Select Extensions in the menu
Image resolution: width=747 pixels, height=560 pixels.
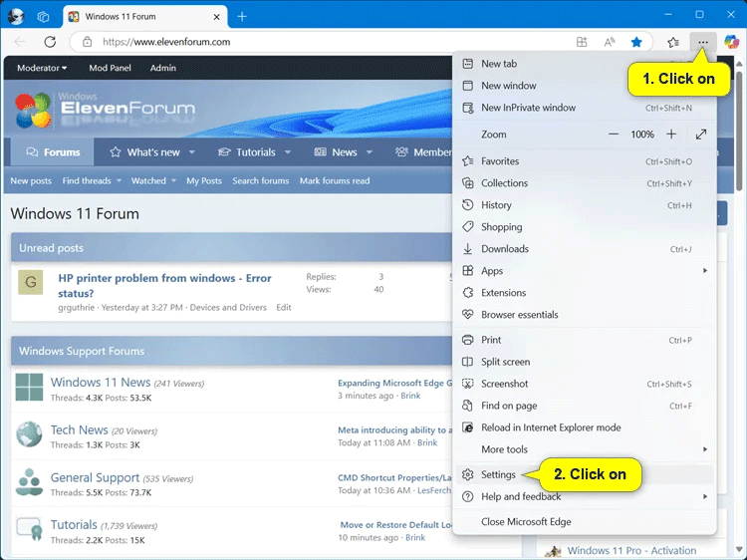(503, 293)
